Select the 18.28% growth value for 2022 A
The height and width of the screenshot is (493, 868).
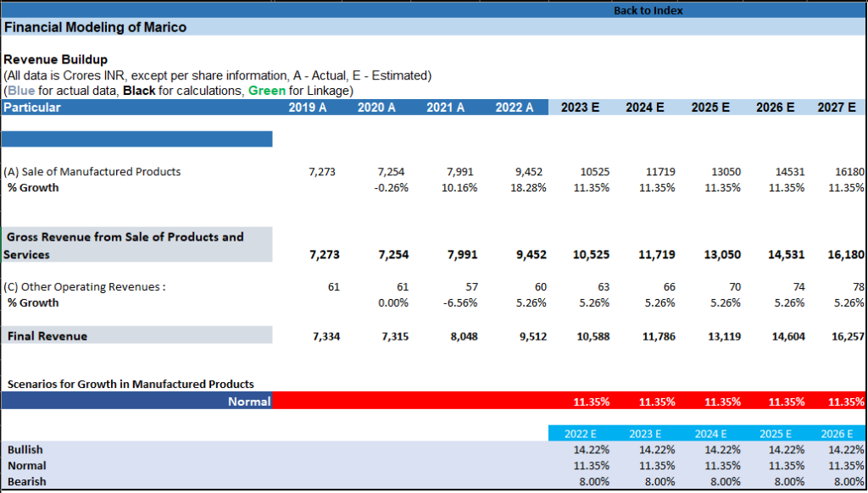point(530,188)
